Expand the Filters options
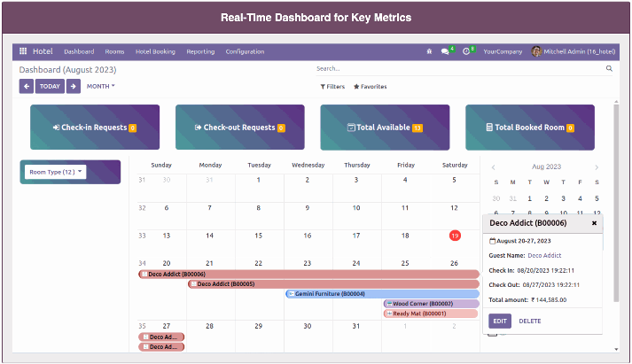Viewport: 632px width, 364px height. (332, 87)
